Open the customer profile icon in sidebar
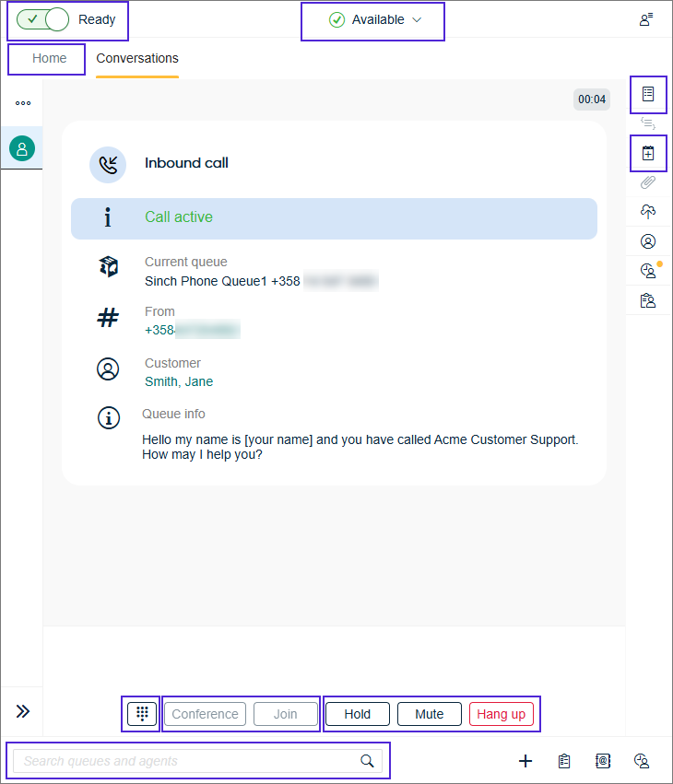Viewport: 673px width, 784px height. click(648, 241)
